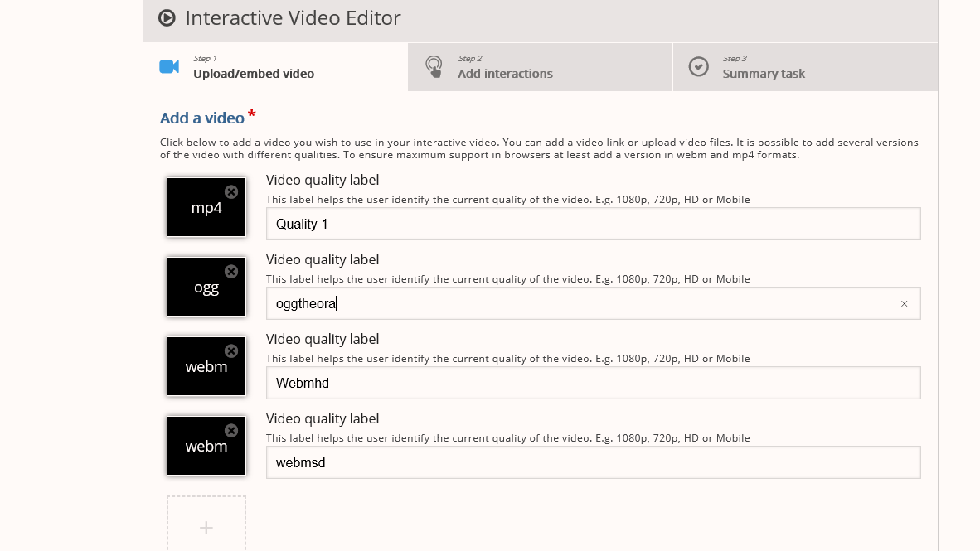Remove the mp4 video file
Image resolution: width=980 pixels, height=551 pixels.
[x=231, y=191]
